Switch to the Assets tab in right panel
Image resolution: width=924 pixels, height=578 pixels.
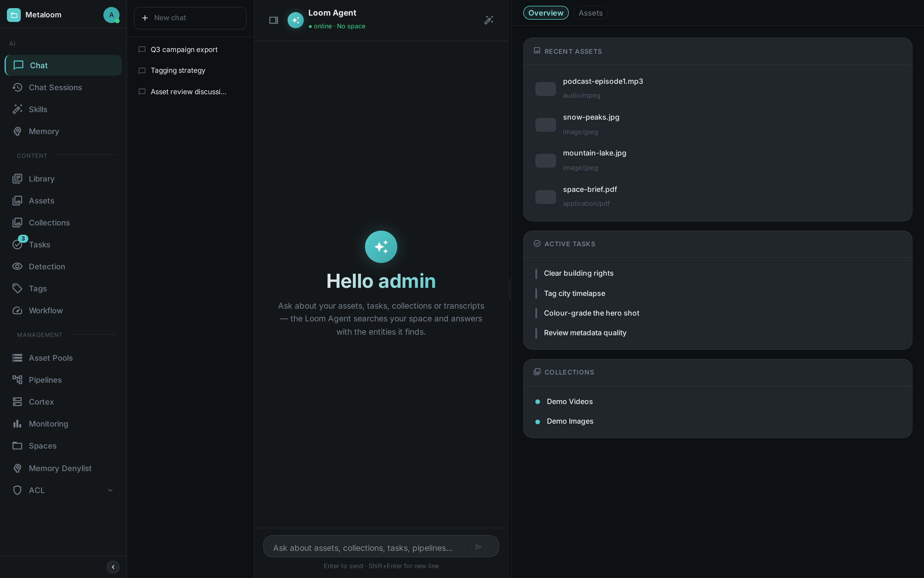[590, 13]
